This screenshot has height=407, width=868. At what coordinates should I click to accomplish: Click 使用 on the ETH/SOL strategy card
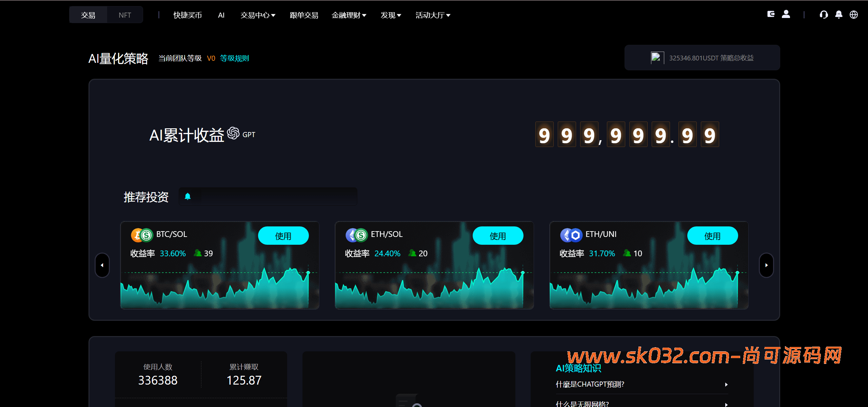coord(498,235)
